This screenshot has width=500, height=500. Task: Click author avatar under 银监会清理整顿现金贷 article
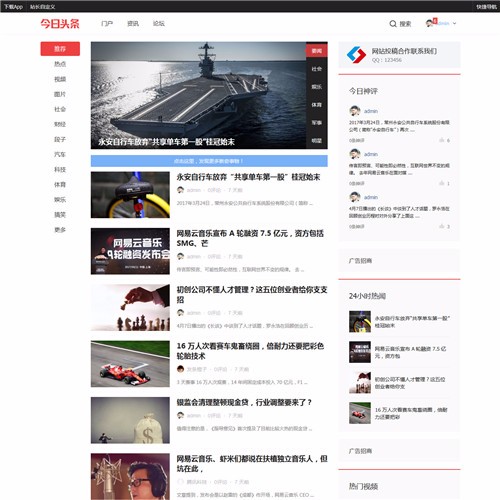pyautogui.click(x=180, y=415)
